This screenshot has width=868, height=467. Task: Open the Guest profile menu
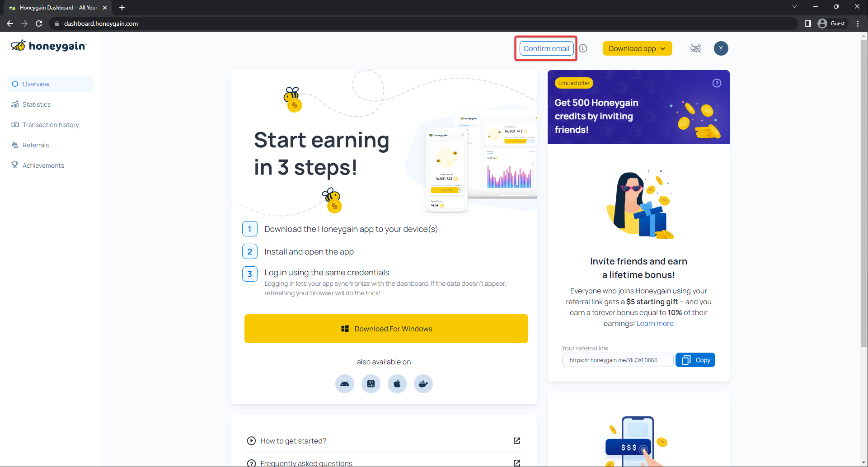point(832,24)
